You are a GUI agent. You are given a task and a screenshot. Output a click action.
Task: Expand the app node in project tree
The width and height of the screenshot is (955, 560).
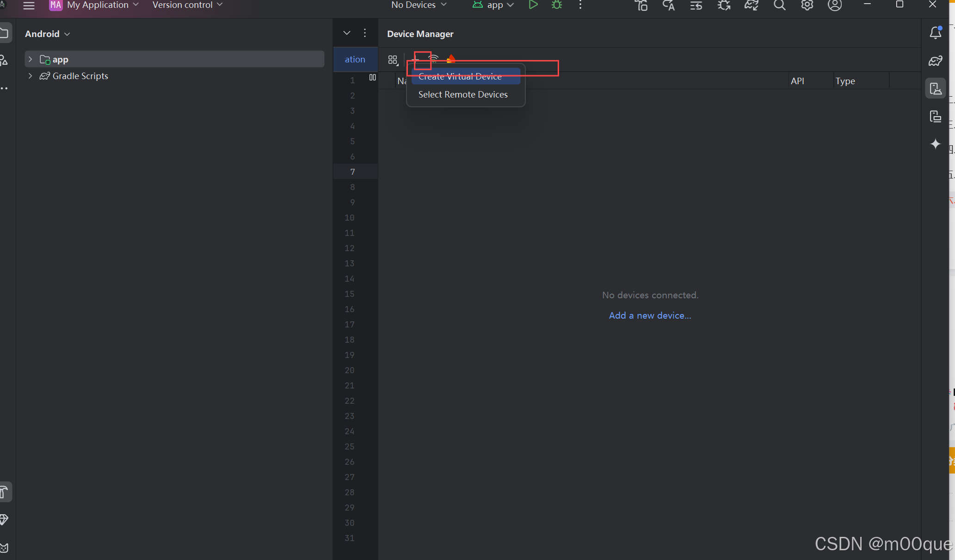tap(30, 59)
